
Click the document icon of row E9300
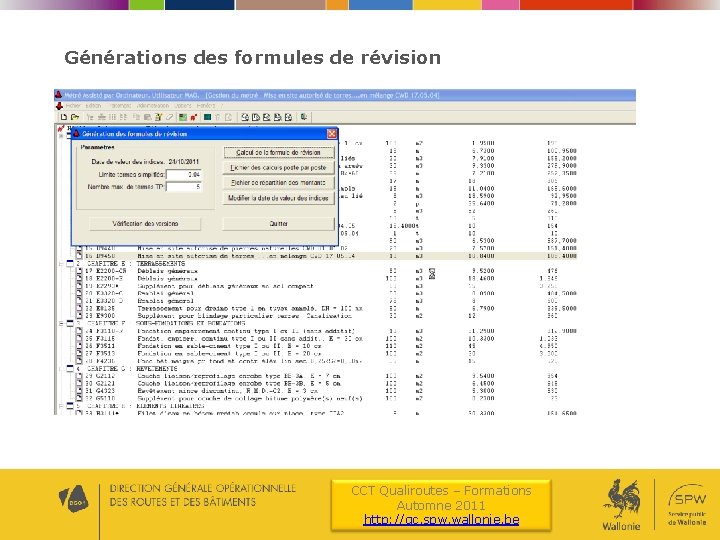[x=79, y=316]
